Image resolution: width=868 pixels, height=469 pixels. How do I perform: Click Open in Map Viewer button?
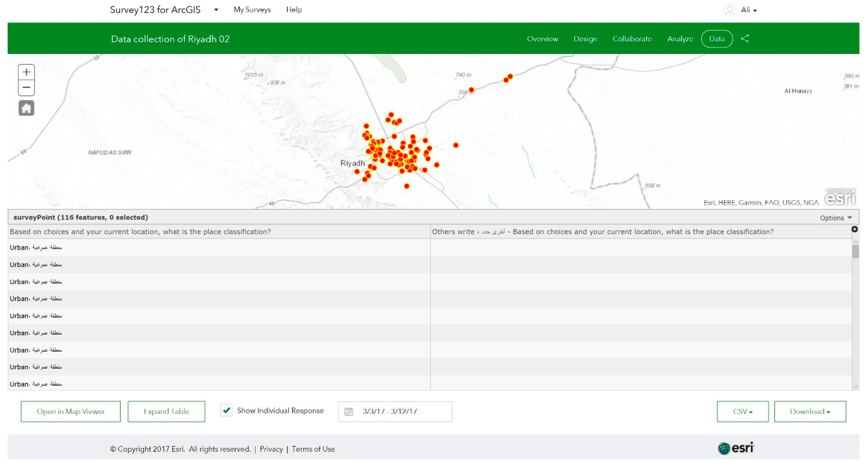coord(71,411)
